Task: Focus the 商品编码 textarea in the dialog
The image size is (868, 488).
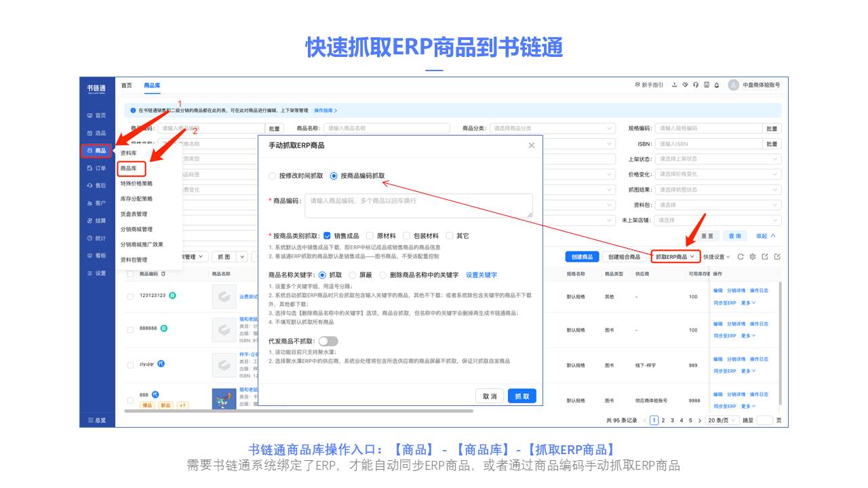Action: pyautogui.click(x=418, y=205)
